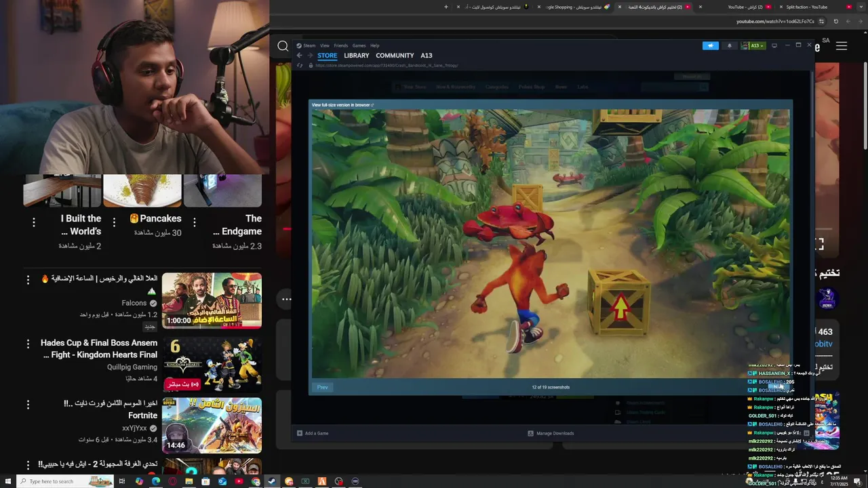Click the Steam store URL field

pos(387,66)
